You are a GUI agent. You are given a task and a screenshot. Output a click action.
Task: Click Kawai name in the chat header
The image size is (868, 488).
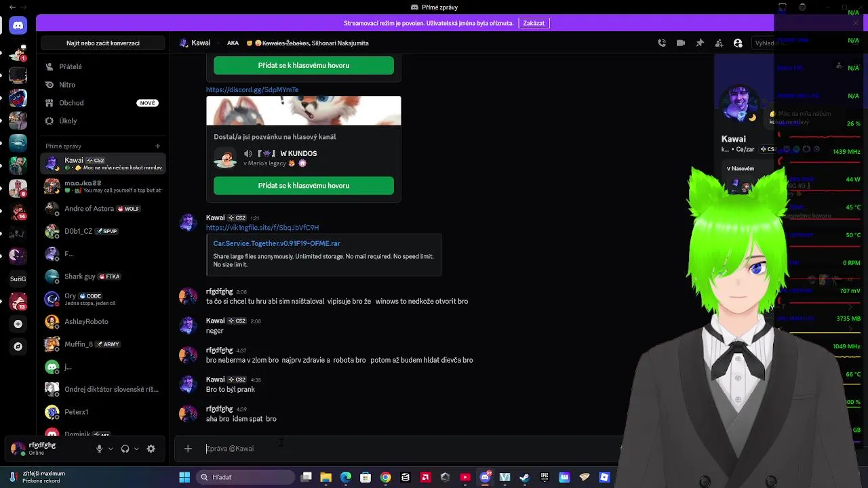tap(201, 43)
